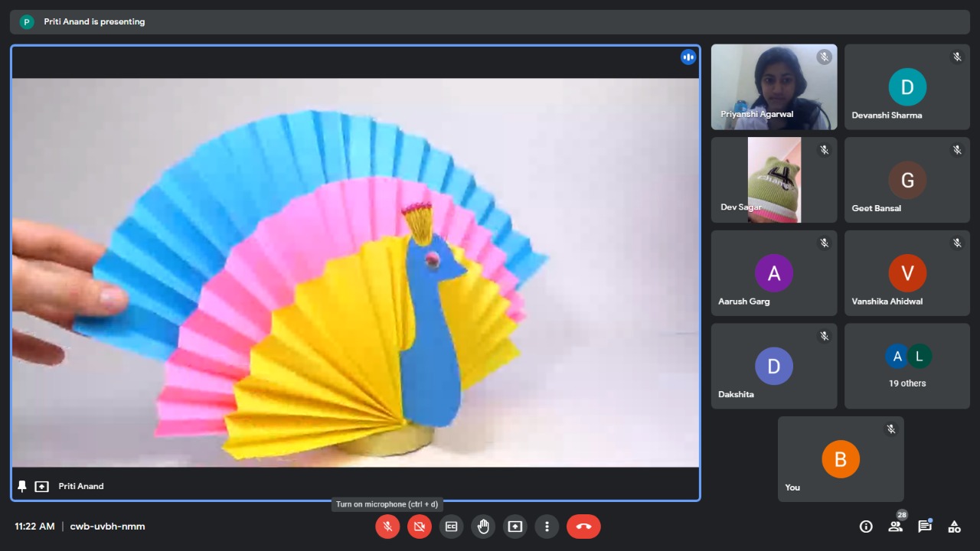980x551 pixels.
Task: Show the people list with 28 badge
Action: (895, 526)
